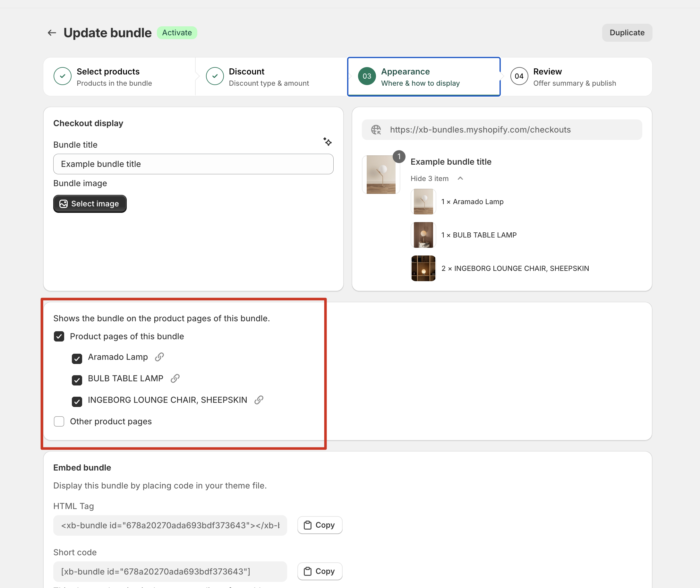Open the INGEBORG LOUNGE CHAIR link icon
700x588 pixels.
point(259,400)
